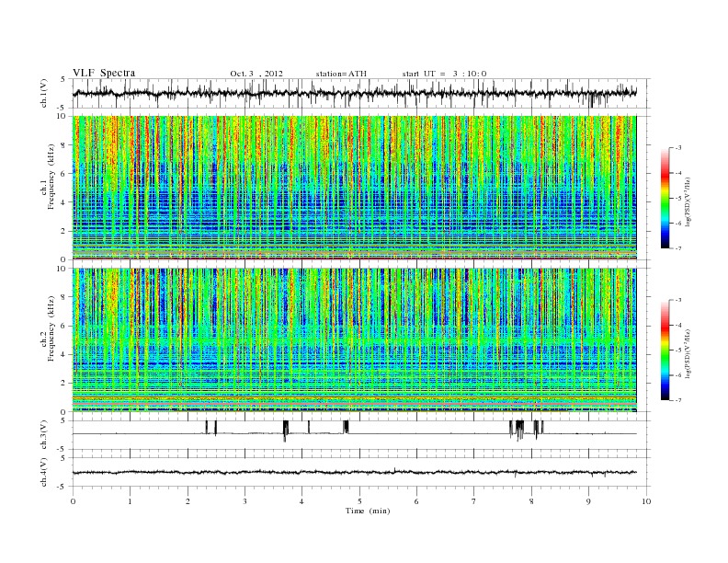Select the date text "Oct. 3 , 2012"

[256, 74]
